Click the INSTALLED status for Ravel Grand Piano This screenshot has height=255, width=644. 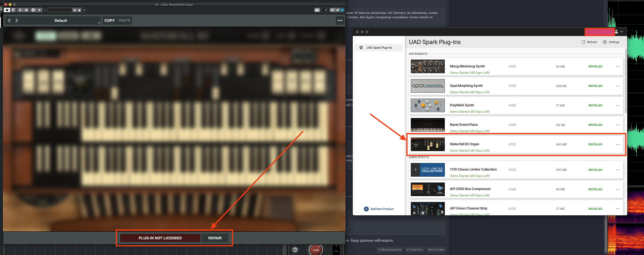[x=595, y=125]
